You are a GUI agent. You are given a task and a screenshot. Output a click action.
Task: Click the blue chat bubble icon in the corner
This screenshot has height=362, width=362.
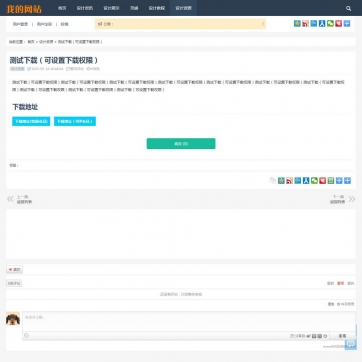point(350,344)
